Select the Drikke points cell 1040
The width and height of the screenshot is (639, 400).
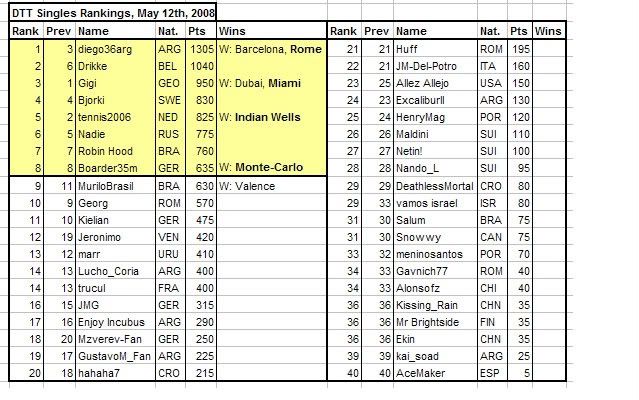click(201, 66)
